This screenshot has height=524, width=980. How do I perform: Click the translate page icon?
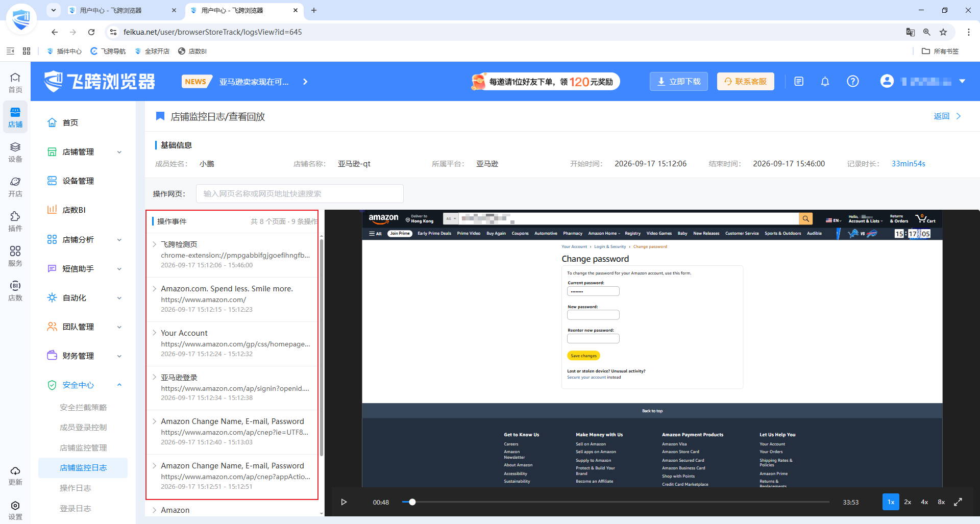click(x=910, y=32)
